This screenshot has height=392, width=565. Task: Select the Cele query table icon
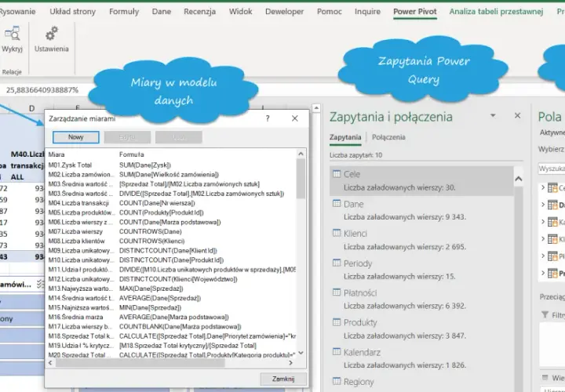pyautogui.click(x=337, y=174)
